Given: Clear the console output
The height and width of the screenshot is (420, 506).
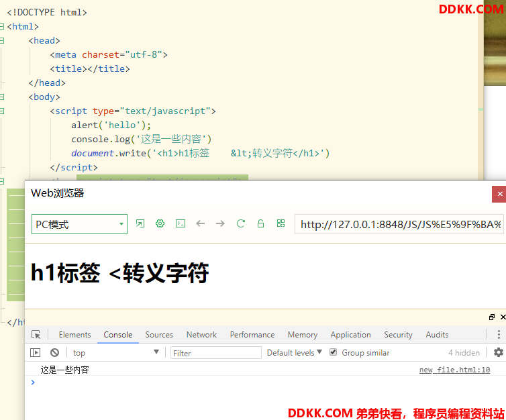Looking at the screenshot, I should click(54, 353).
